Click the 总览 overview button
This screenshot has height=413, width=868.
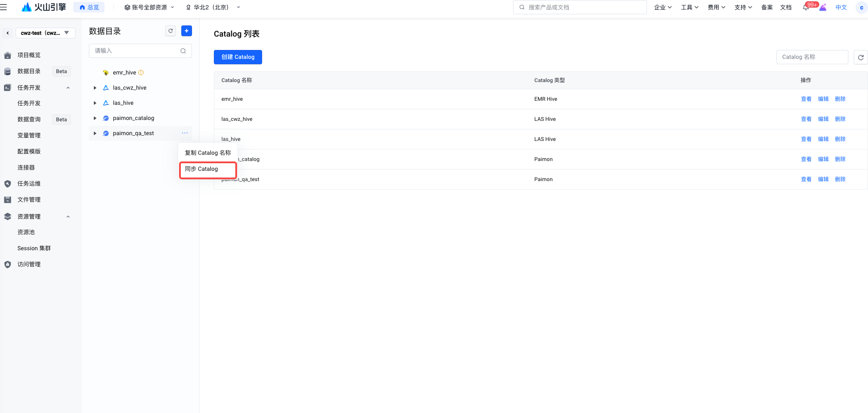pos(89,7)
